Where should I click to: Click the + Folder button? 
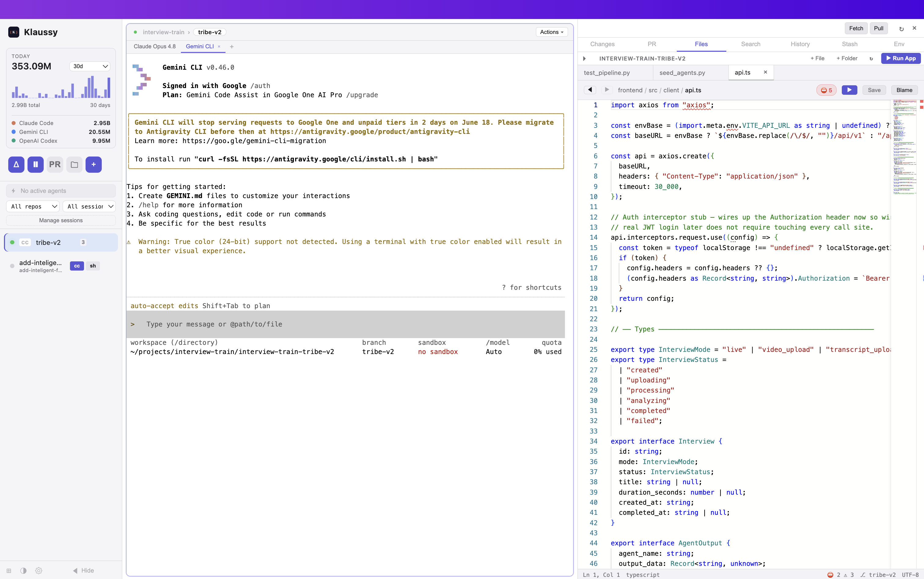(x=847, y=59)
